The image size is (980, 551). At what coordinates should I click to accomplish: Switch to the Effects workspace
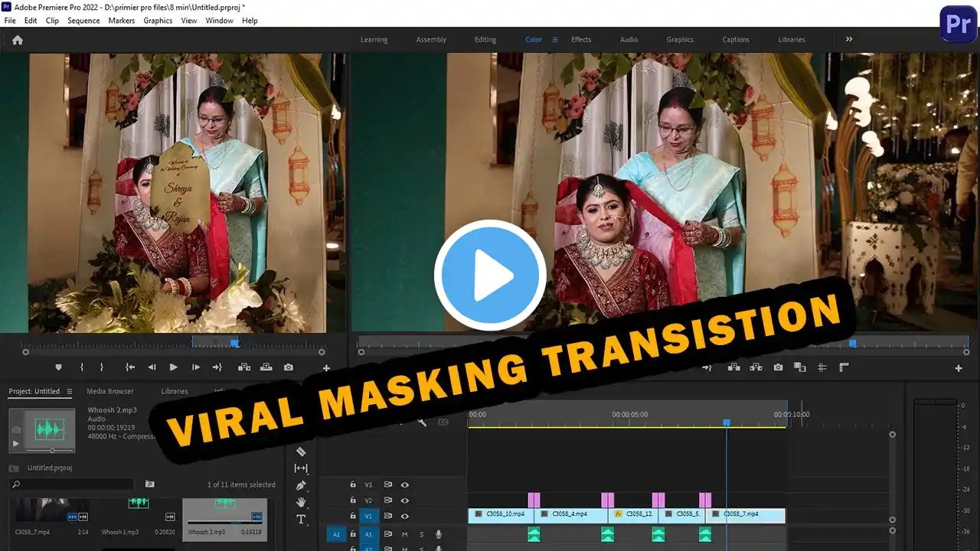pyautogui.click(x=581, y=40)
